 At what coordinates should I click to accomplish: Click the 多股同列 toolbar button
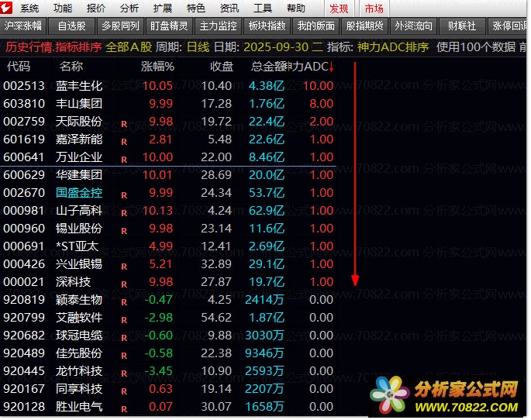coord(121,26)
